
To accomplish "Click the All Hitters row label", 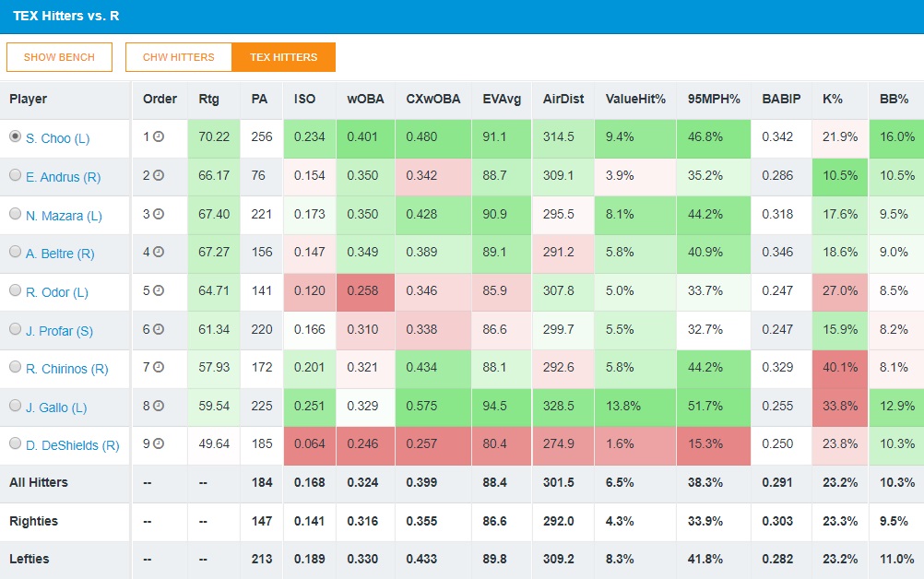I will (39, 482).
